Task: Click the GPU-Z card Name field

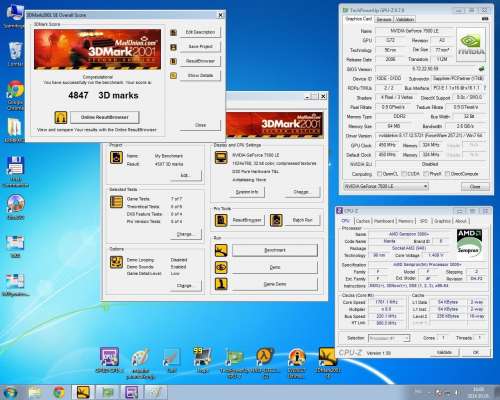Action: (x=415, y=31)
